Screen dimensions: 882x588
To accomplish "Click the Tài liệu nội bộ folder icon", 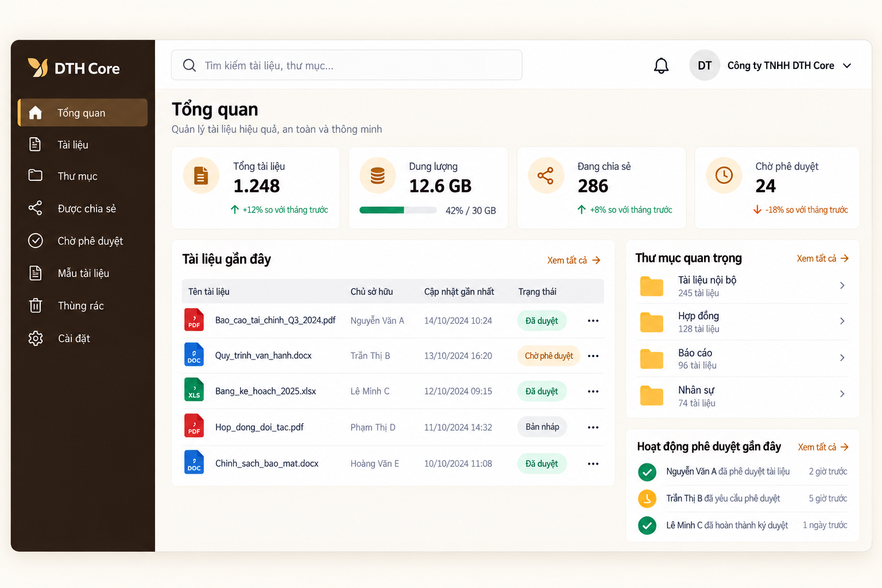I will point(652,286).
